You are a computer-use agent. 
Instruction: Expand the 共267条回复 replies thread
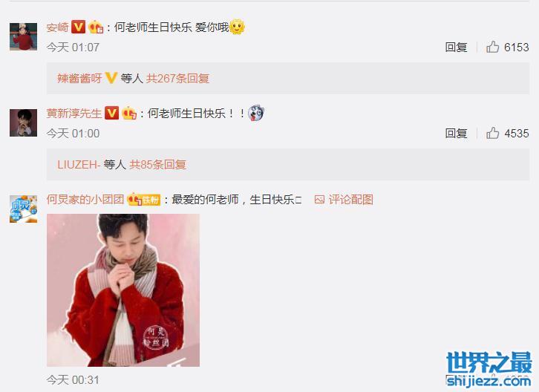pos(177,79)
